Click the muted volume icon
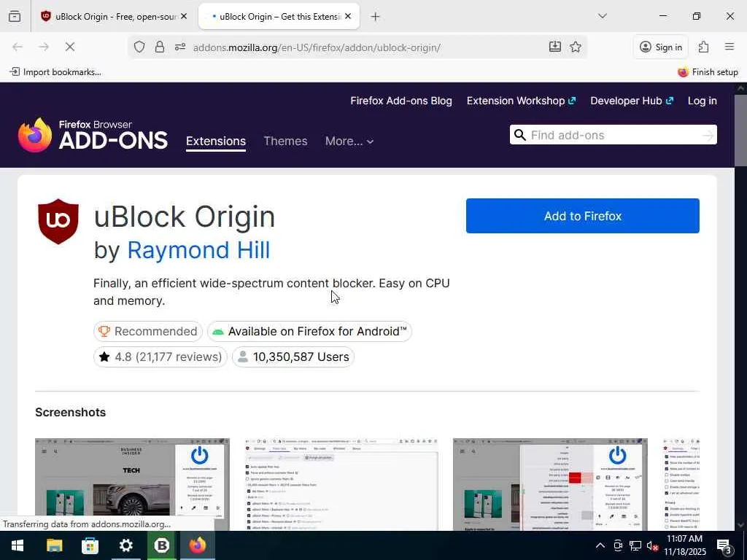Screen dimensions: 747x560 (x=652, y=545)
